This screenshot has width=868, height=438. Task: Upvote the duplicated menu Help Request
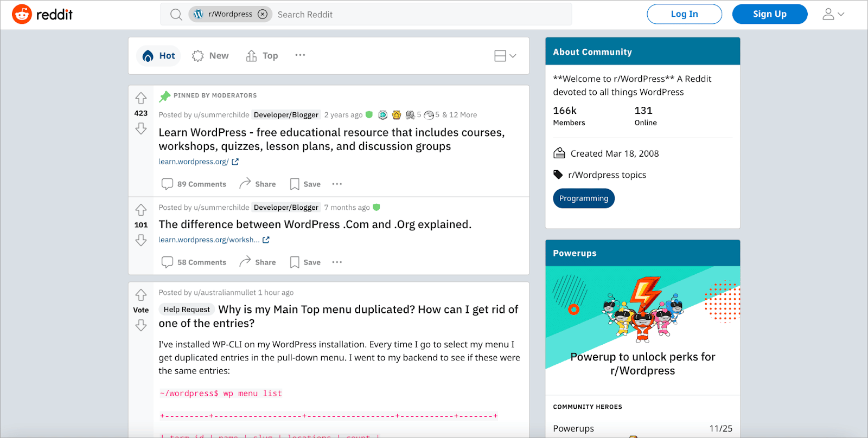[141, 295]
